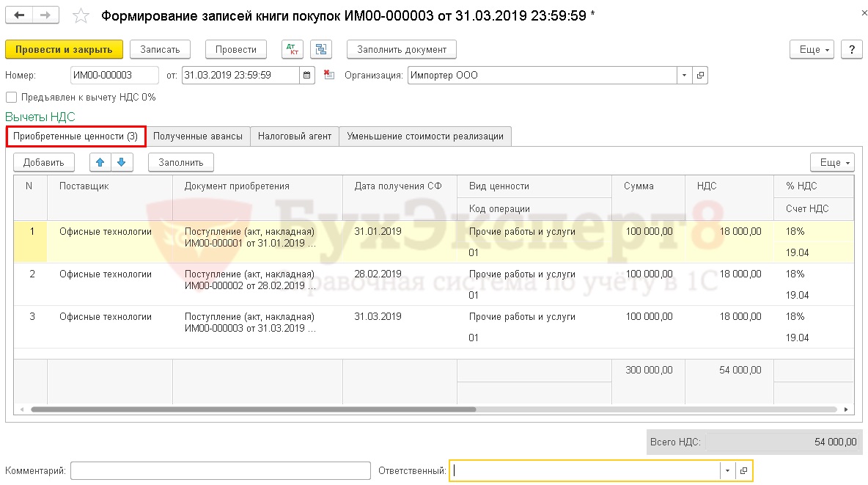Click the Заполнить документ button
The height and width of the screenshot is (485, 868).
(x=401, y=49)
